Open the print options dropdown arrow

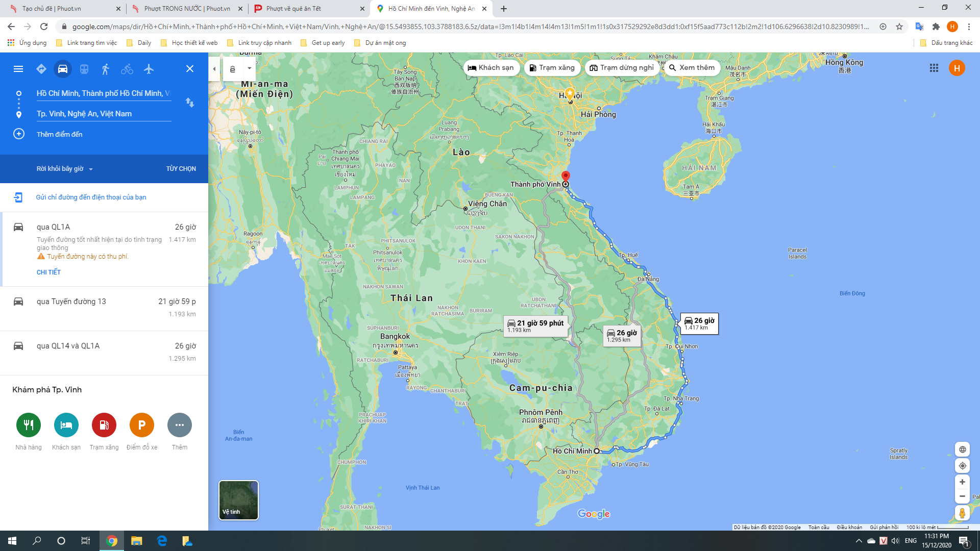249,68
